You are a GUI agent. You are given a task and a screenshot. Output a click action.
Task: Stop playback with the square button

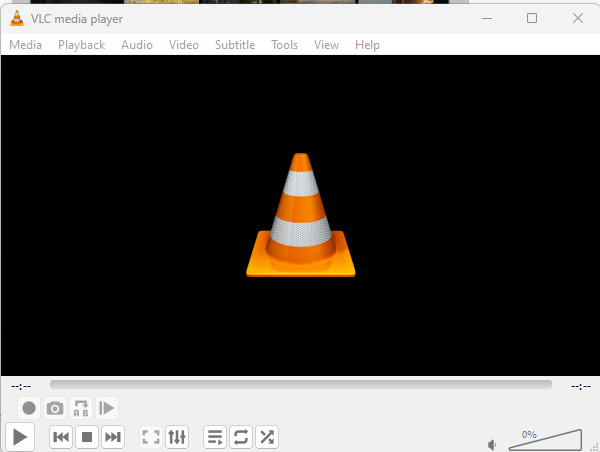click(87, 437)
